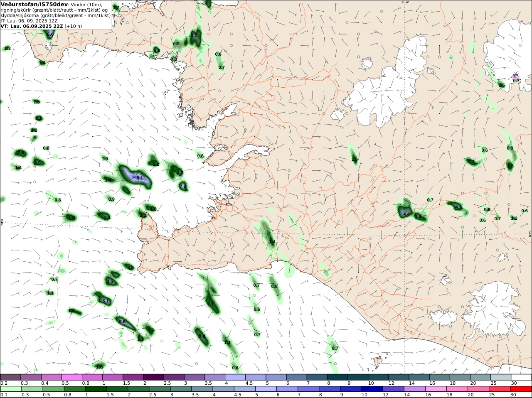The image size is (532, 398).
Task: Select the 1.0 precipitation value label
Action: pyautogui.click(x=105, y=159)
